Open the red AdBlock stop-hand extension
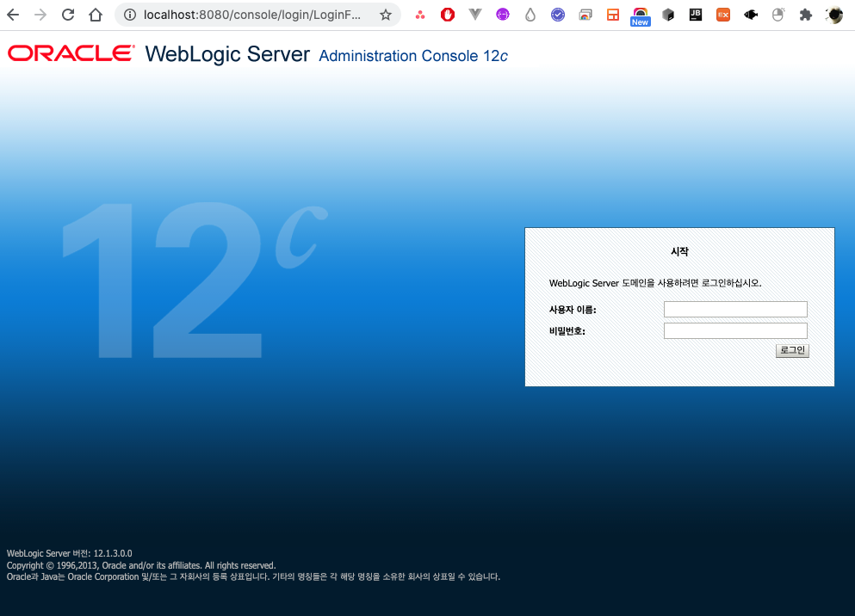The width and height of the screenshot is (855, 616). click(x=448, y=15)
